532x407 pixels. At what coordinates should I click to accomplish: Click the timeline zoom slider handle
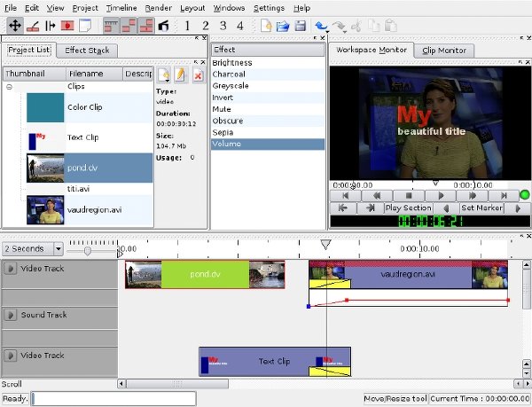tap(88, 251)
